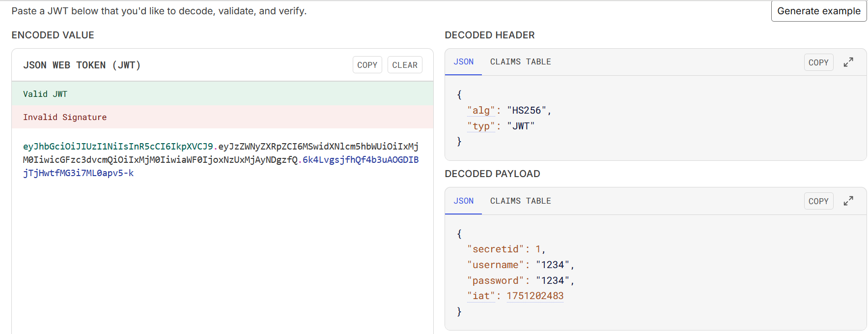
Task: Click the "JWT" typ value in header
Action: 521,126
